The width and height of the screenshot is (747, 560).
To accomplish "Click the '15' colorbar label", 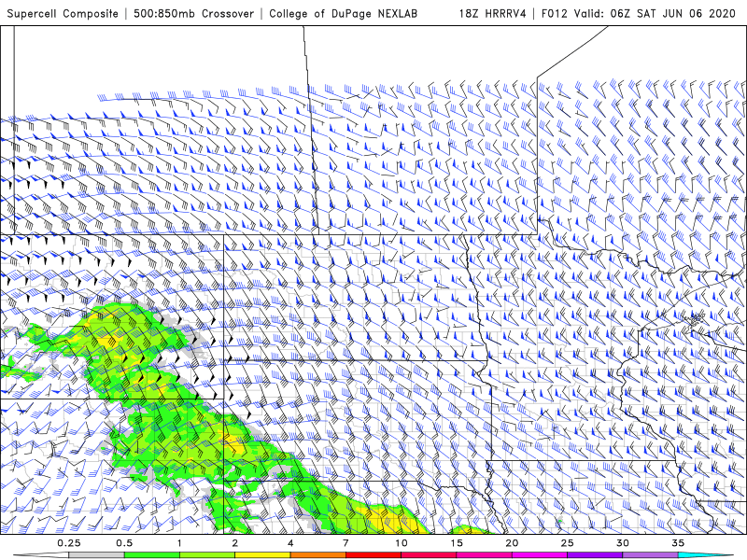I will click(x=457, y=543).
